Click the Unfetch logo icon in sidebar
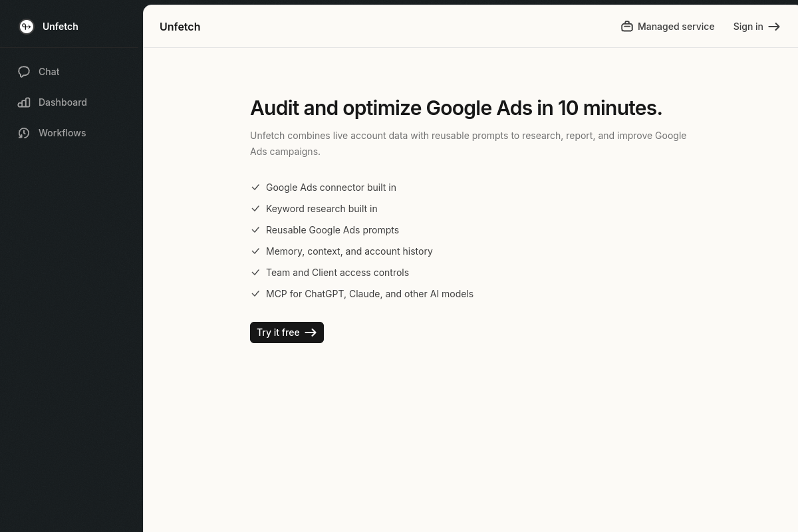This screenshot has height=532, width=798. 27,27
